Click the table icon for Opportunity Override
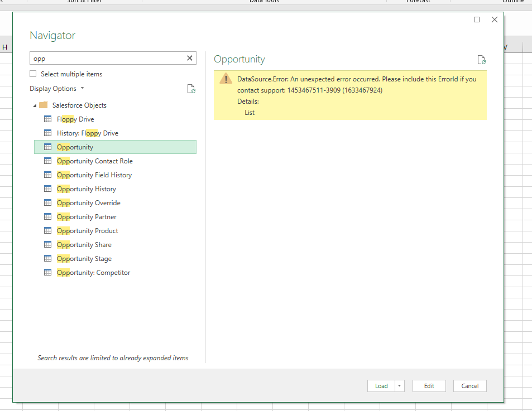Screen dimensions: 532x411 point(48,202)
